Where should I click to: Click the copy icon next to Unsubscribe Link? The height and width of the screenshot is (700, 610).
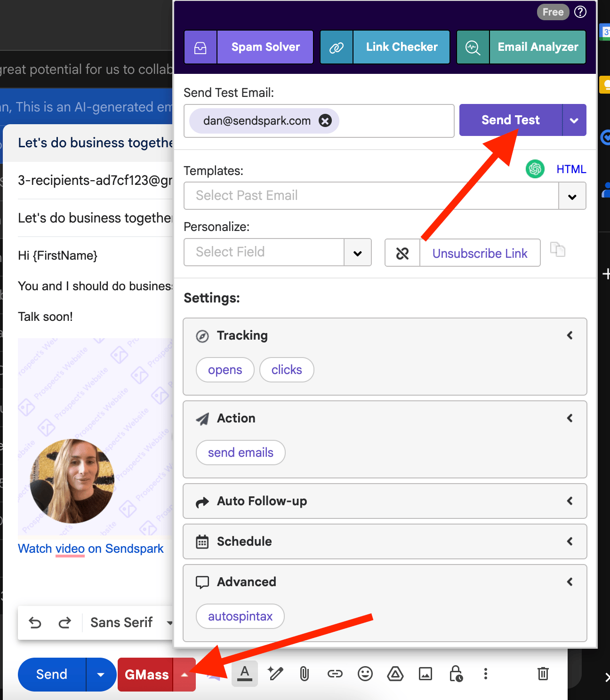[558, 249]
